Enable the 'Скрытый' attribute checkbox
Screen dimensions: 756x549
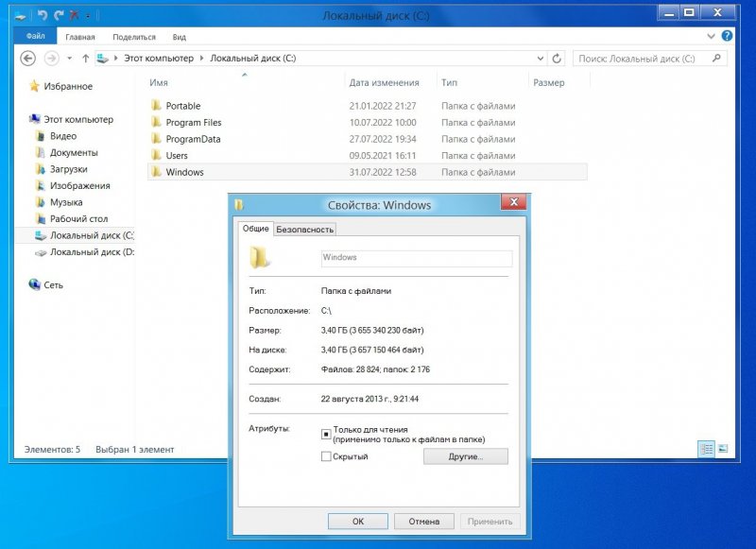pyautogui.click(x=326, y=456)
